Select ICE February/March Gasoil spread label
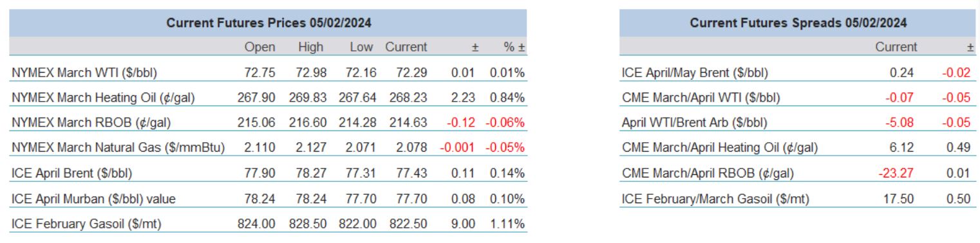The width and height of the screenshot is (980, 243). pos(715,199)
